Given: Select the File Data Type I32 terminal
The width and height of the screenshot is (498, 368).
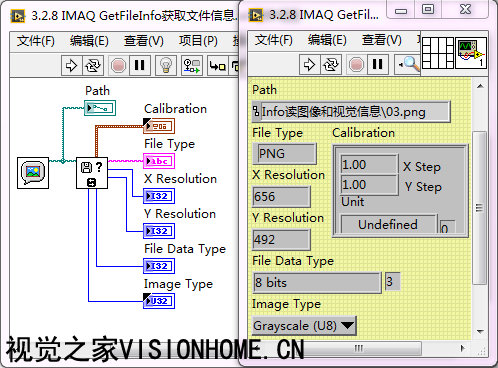Looking at the screenshot, I should point(159,266).
